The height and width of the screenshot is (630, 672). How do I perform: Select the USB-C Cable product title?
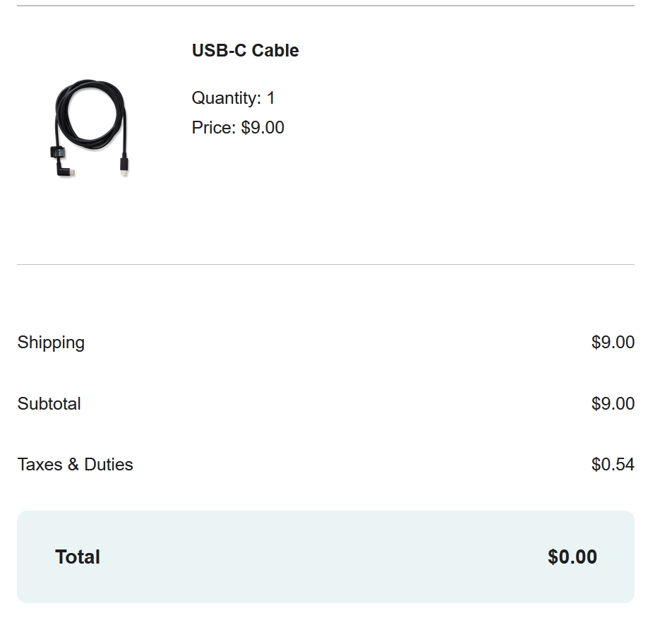click(245, 51)
